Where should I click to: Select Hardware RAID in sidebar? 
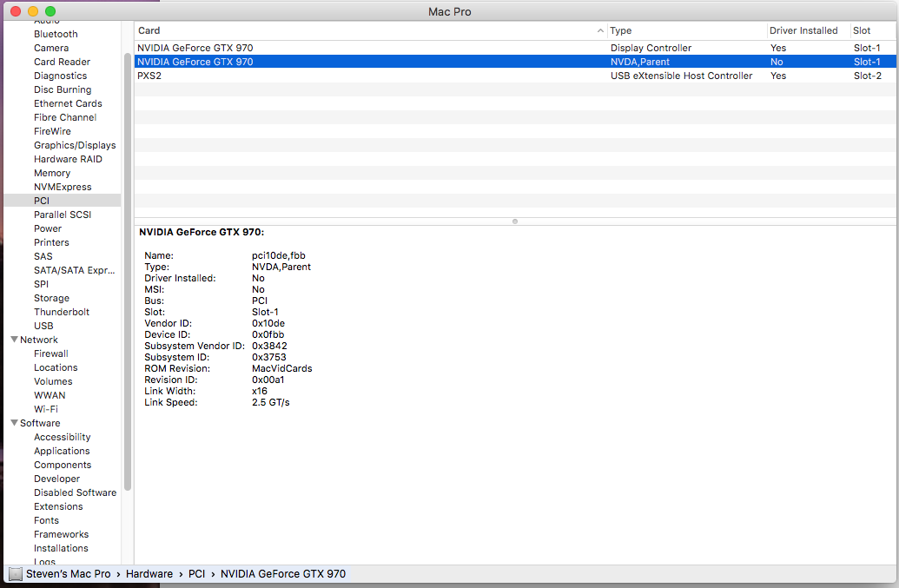click(68, 159)
